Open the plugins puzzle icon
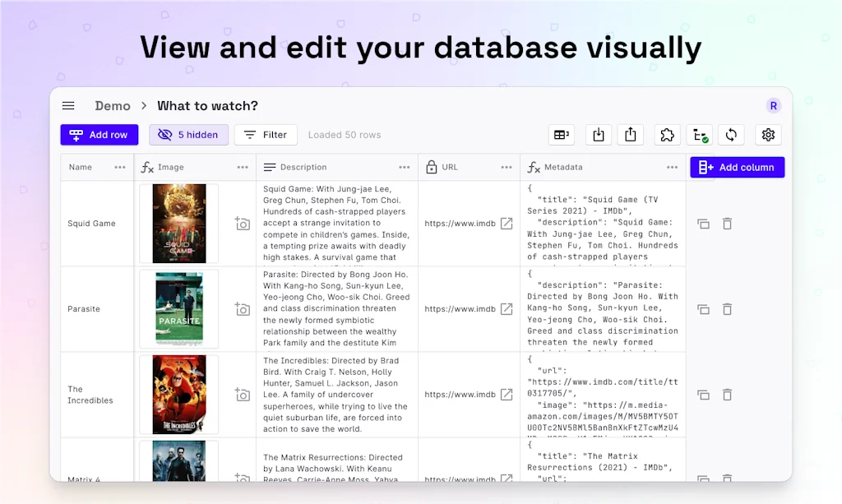The height and width of the screenshot is (504, 842). pos(668,135)
